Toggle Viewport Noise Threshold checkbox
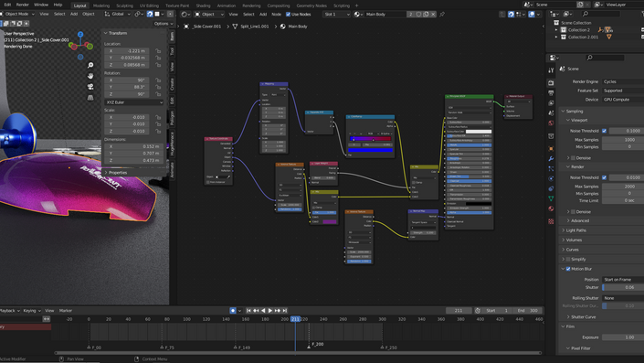Viewport: 644px width, 363px height. [x=604, y=131]
